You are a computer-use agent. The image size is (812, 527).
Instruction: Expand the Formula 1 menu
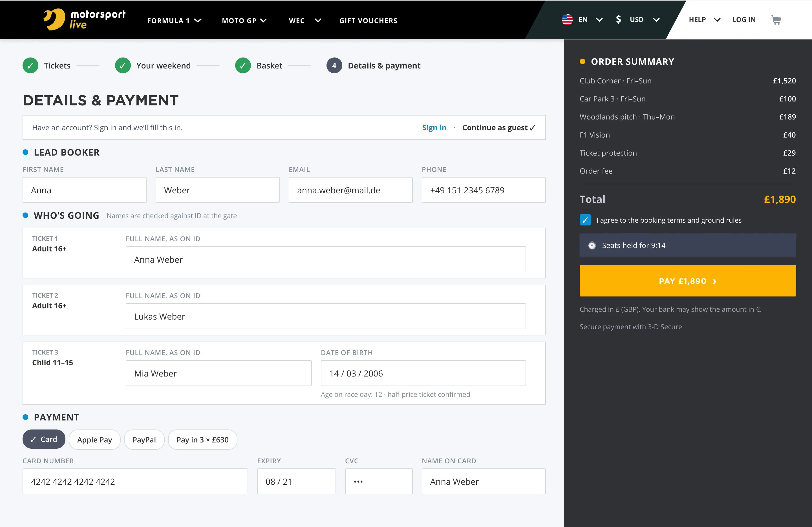(x=174, y=21)
